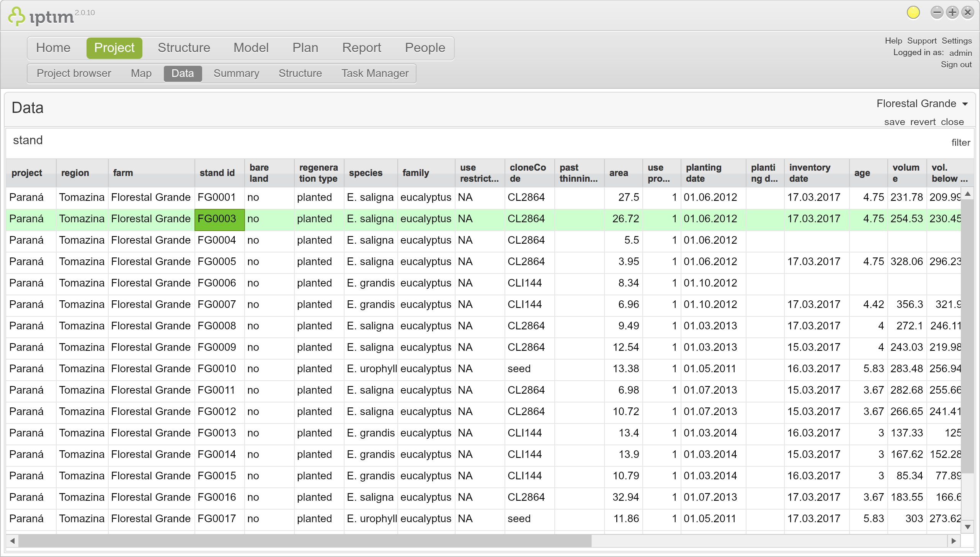Click the regeneration type column header

pyautogui.click(x=319, y=173)
